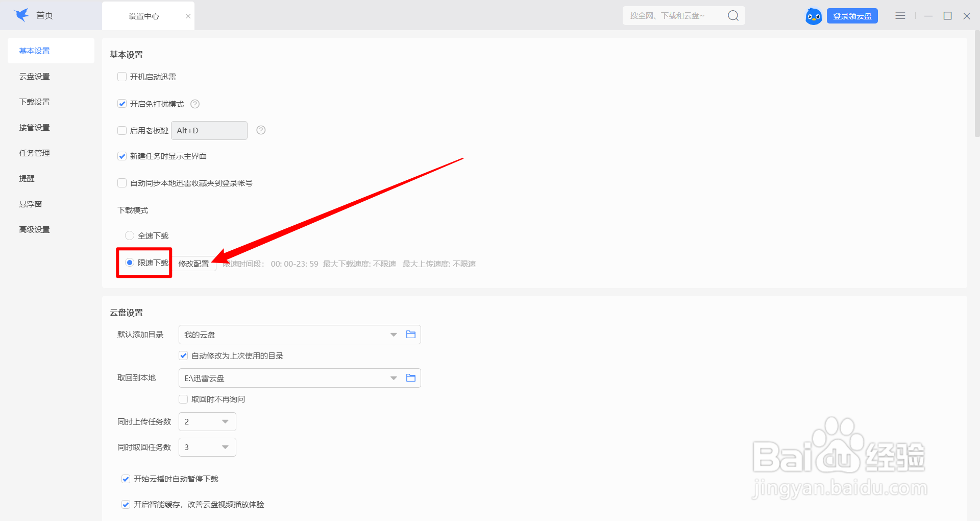This screenshot has width=980, height=521.
Task: Expand 我的云盘 directory dropdown
Action: (394, 335)
